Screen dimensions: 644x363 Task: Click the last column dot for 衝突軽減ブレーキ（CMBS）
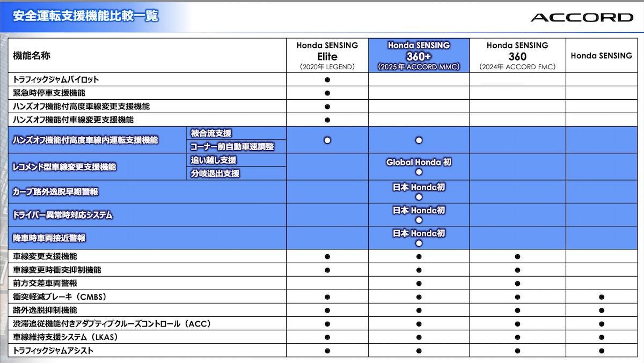click(x=601, y=297)
